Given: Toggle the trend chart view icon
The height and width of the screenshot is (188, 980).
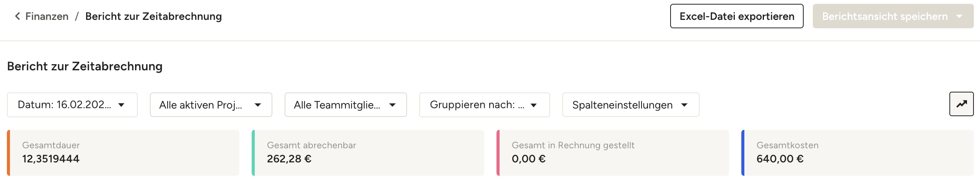Looking at the screenshot, I should pos(961,104).
